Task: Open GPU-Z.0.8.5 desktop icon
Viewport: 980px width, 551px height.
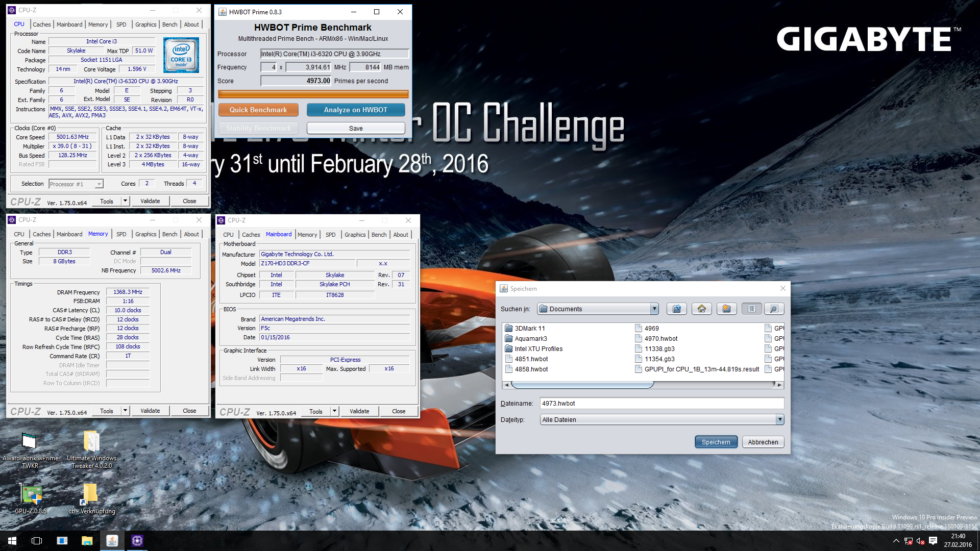Action: point(31,499)
